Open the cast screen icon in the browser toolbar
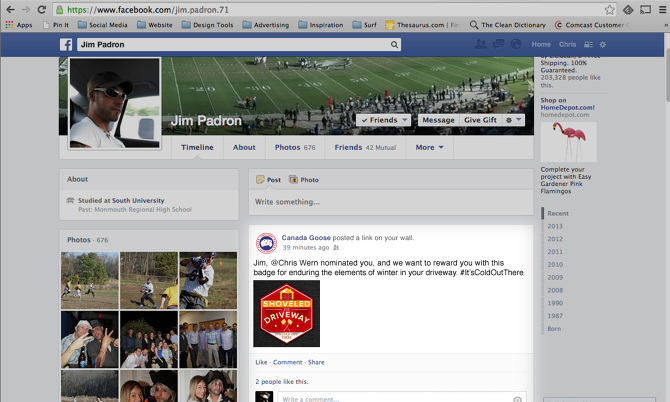Viewport: 670px width, 402px height. click(645, 9)
